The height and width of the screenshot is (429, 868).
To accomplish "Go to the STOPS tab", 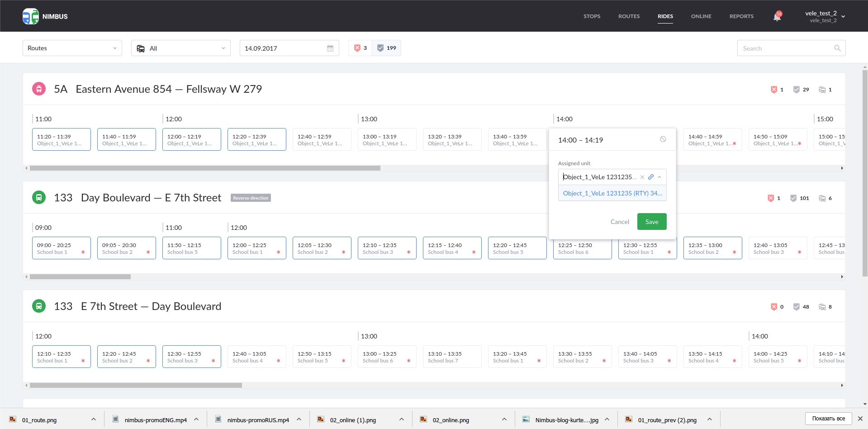I will (592, 16).
